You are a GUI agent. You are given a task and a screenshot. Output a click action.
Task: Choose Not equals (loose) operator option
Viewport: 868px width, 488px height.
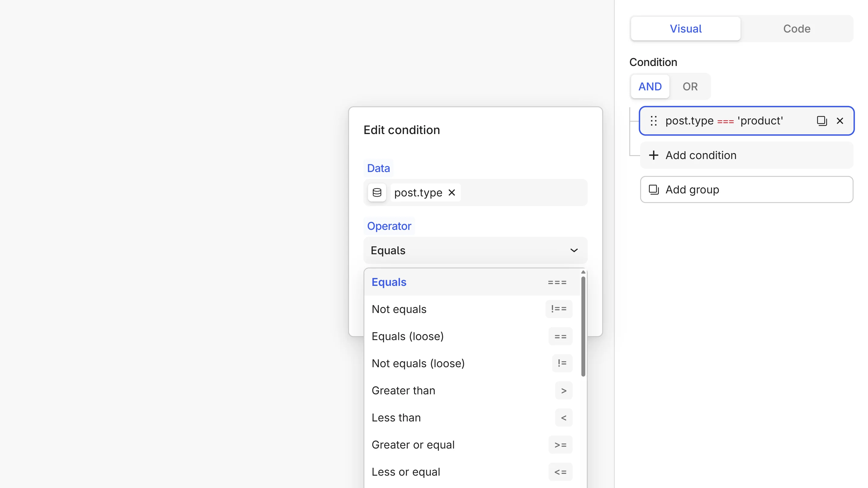pos(472,363)
